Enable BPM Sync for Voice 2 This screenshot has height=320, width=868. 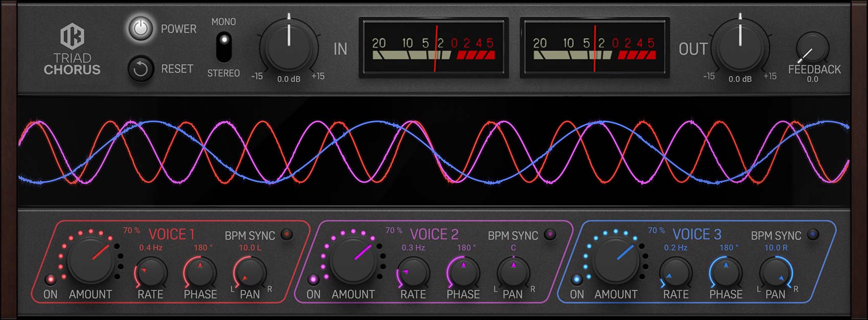pos(550,235)
